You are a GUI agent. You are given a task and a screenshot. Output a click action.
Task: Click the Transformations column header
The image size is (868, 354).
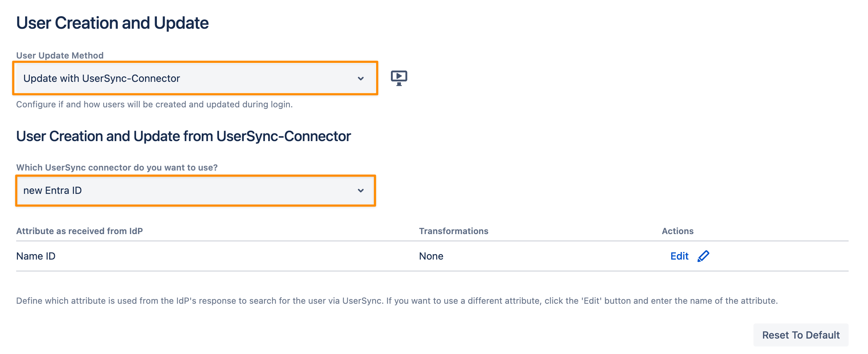click(x=453, y=231)
